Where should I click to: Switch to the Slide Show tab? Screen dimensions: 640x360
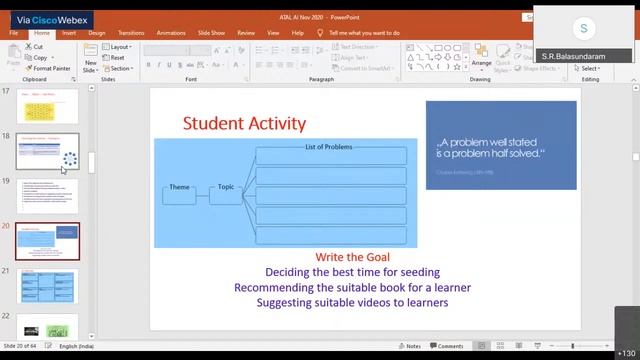pos(211,33)
